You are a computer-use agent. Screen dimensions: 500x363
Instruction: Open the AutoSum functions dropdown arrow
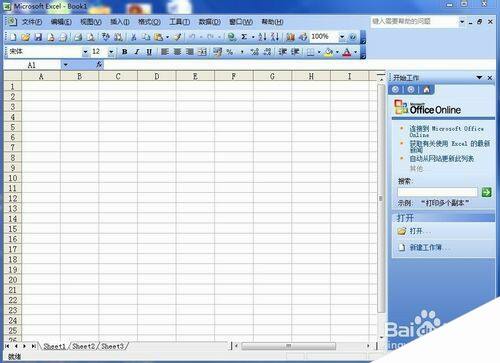tap(253, 37)
